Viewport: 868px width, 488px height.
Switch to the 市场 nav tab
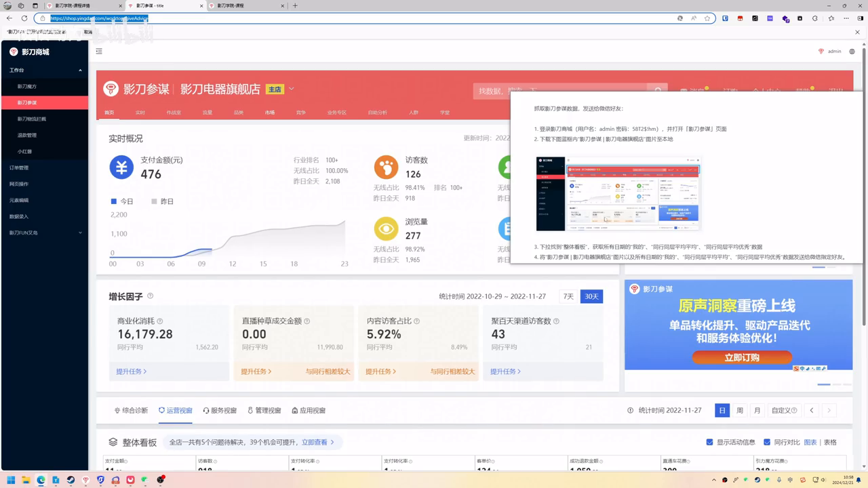[270, 113]
